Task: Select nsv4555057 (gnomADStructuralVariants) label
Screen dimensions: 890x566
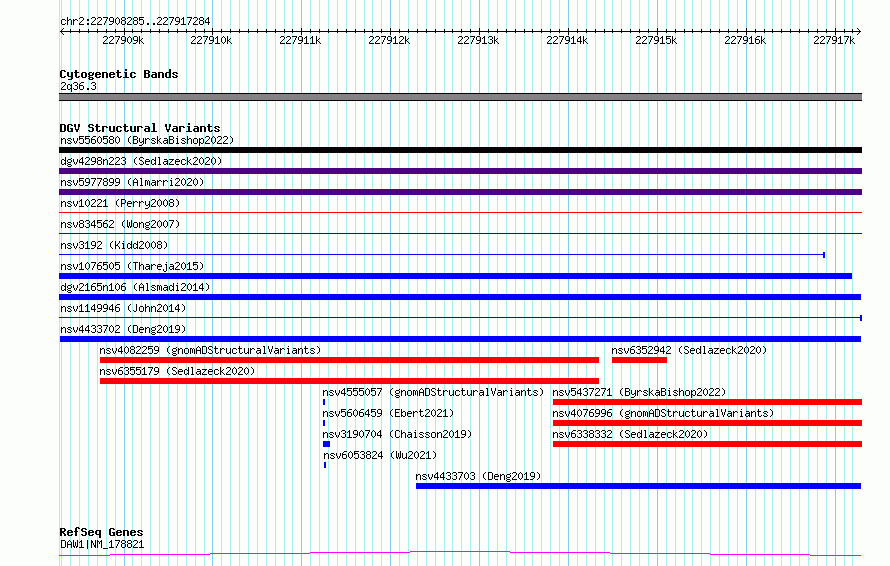Action: point(433,392)
